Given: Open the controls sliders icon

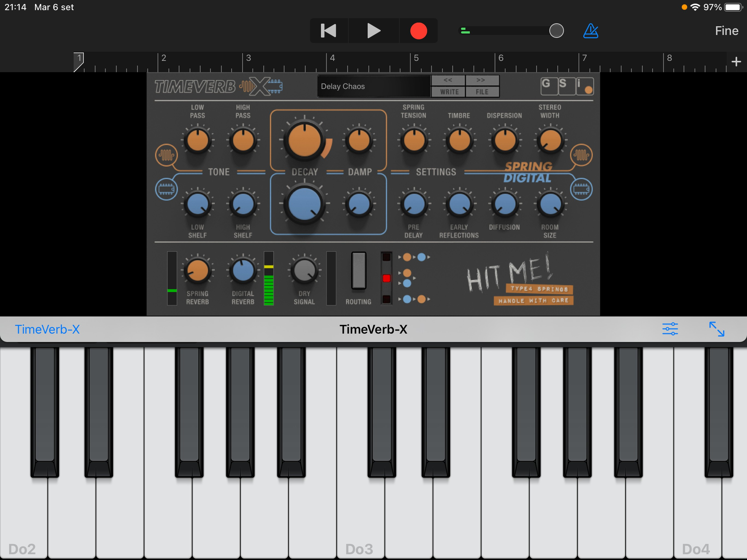Looking at the screenshot, I should (x=670, y=329).
